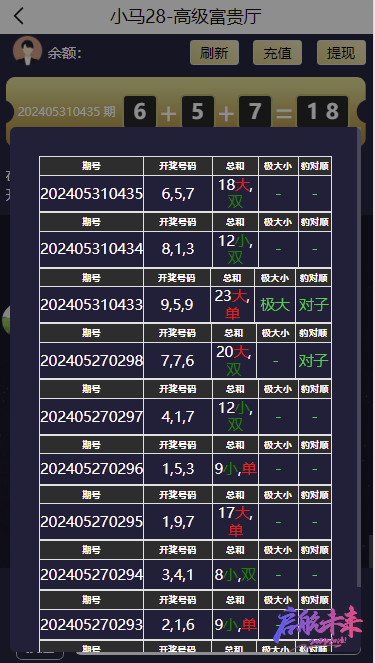
Task: Click the 豹对顺 header in first table
Action: (315, 166)
